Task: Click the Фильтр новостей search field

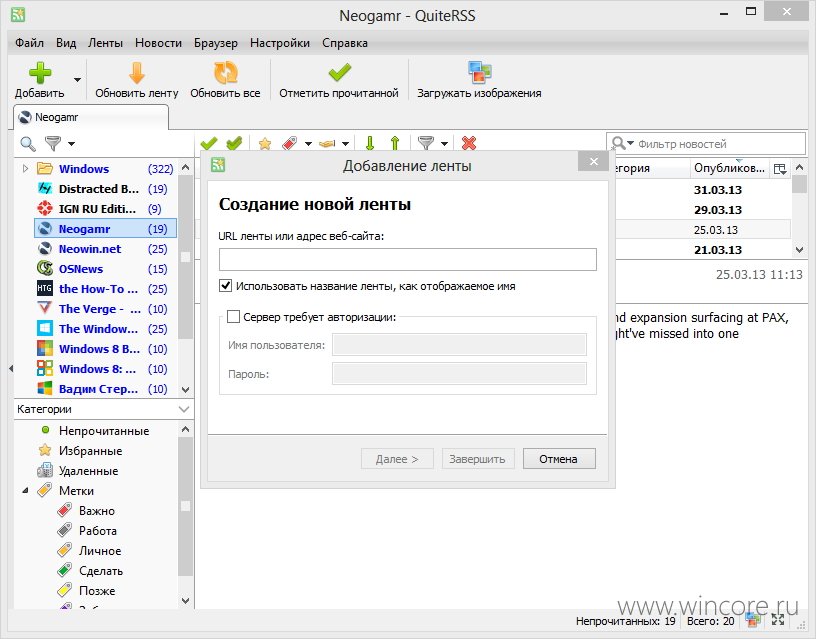Action: [706, 144]
